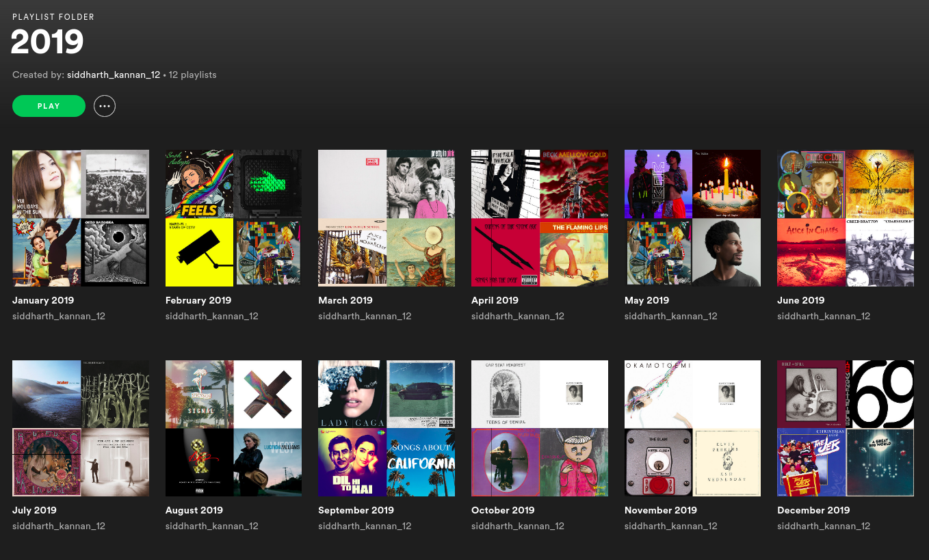Click the October 2019 title text

[x=503, y=510]
